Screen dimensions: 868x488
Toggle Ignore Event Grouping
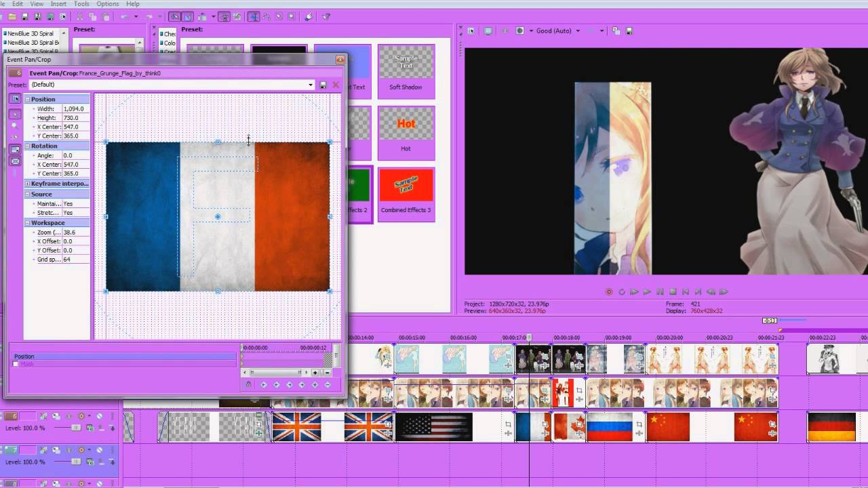click(x=237, y=16)
